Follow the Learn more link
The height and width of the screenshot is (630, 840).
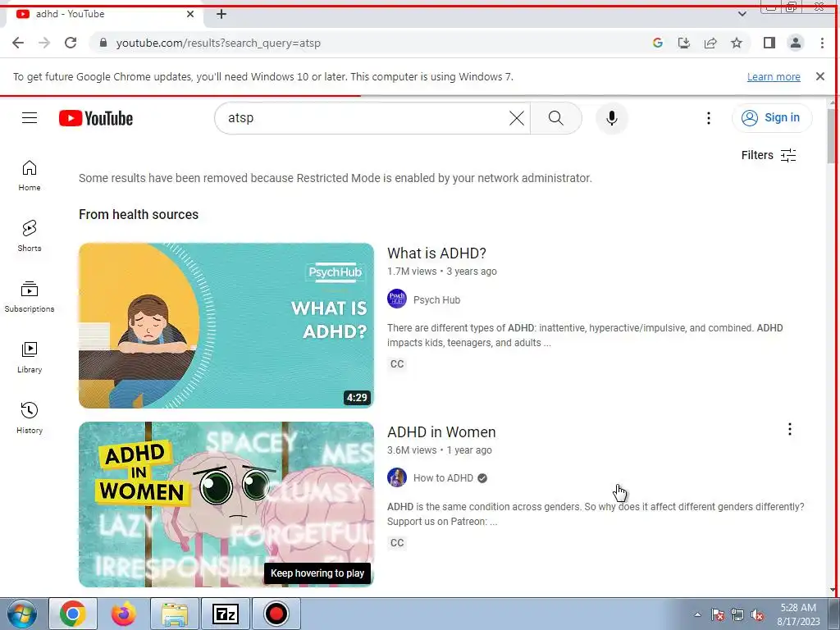[774, 76]
